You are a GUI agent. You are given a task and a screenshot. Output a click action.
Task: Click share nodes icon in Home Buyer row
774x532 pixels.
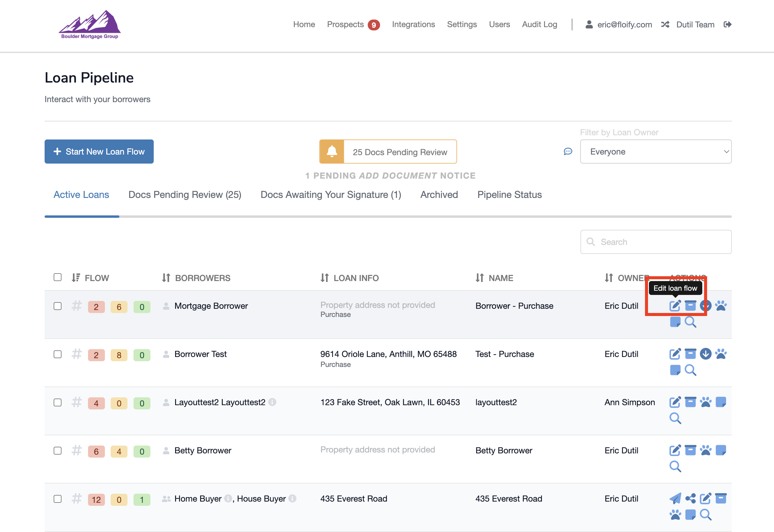pos(690,499)
